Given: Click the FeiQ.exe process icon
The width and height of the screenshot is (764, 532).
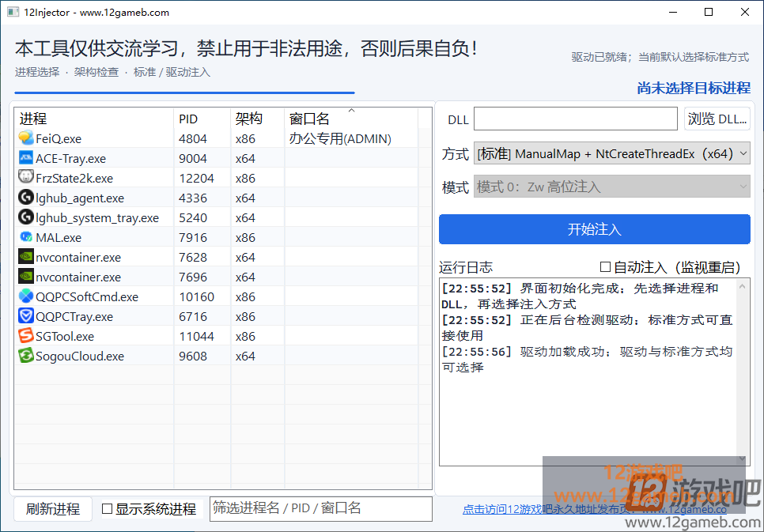Looking at the screenshot, I should pos(26,138).
